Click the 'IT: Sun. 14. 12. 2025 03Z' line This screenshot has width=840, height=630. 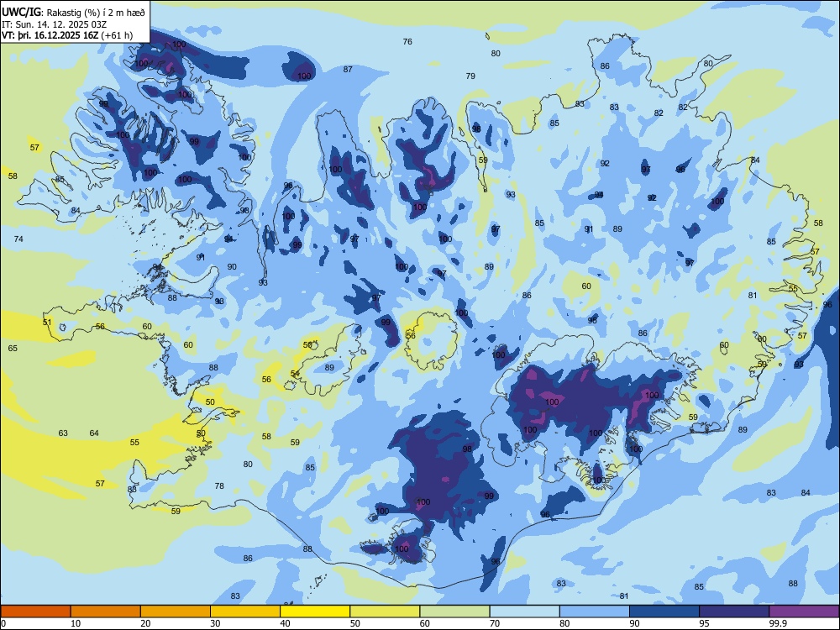[x=55, y=24]
